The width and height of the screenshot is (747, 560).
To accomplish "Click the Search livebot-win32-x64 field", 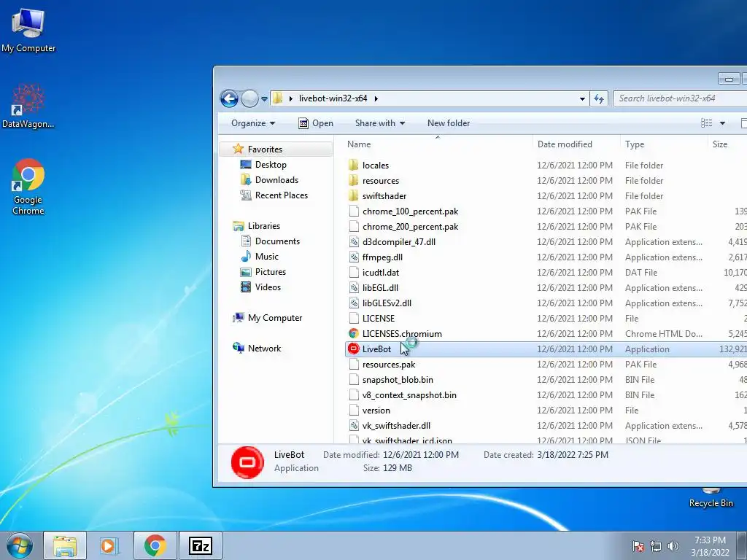I will tap(681, 98).
